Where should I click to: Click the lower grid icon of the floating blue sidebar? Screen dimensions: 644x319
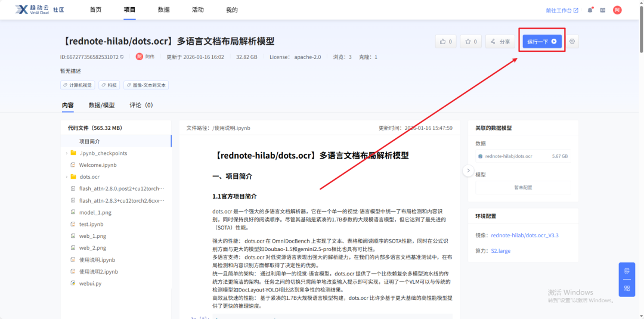point(627,288)
